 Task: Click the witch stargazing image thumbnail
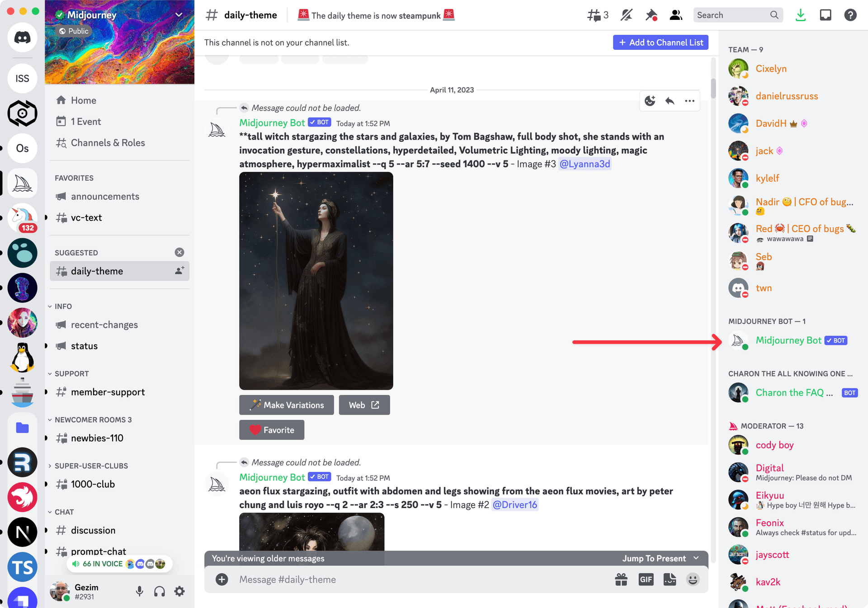316,282
